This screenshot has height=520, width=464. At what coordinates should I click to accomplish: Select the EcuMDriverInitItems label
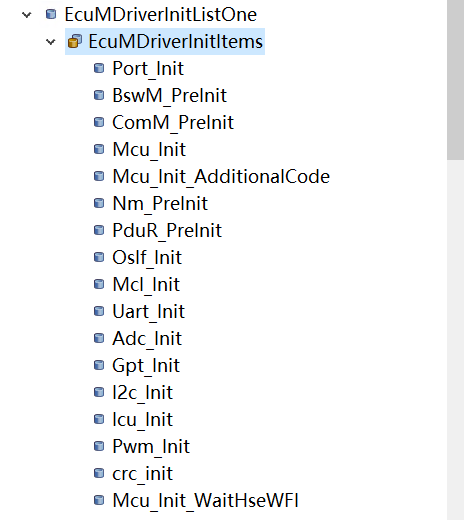176,42
